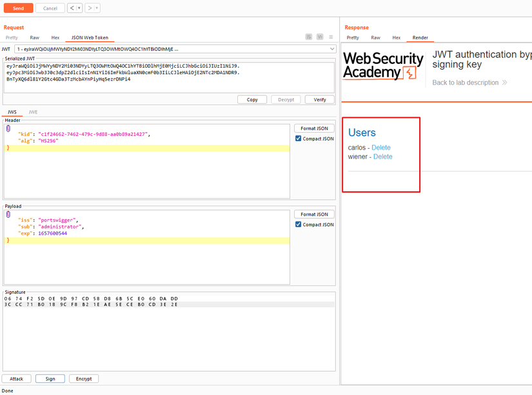Open the Request panel hamburger menu
Screen dimensions: 532x395
pyautogui.click(x=331, y=37)
